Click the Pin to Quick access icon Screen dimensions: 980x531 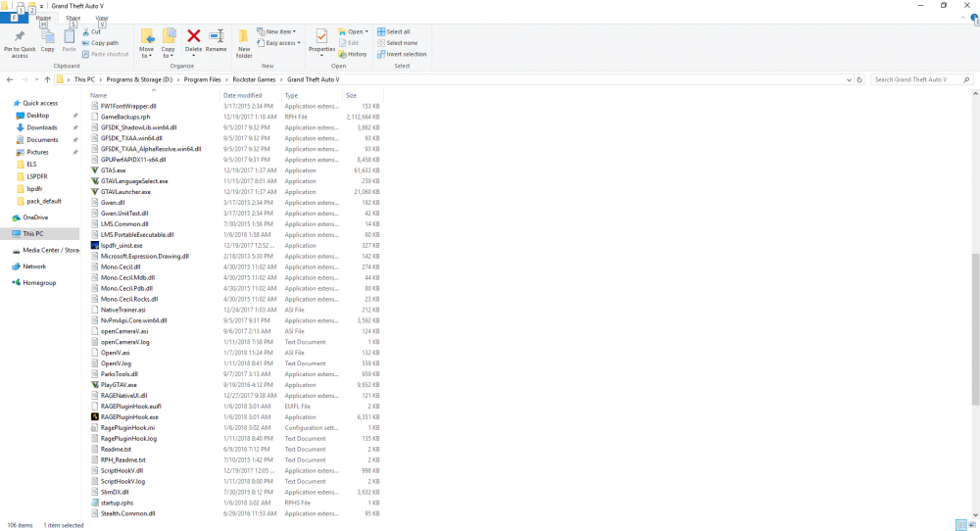[20, 37]
